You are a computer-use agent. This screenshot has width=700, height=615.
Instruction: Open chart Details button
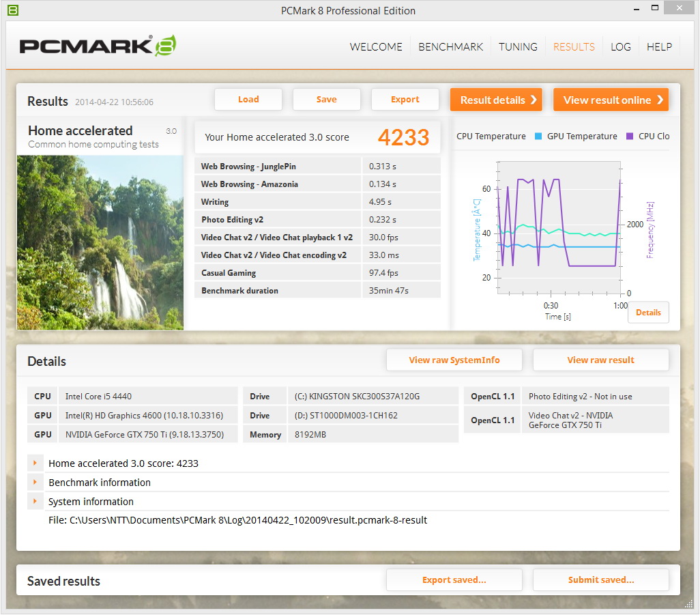coord(648,312)
